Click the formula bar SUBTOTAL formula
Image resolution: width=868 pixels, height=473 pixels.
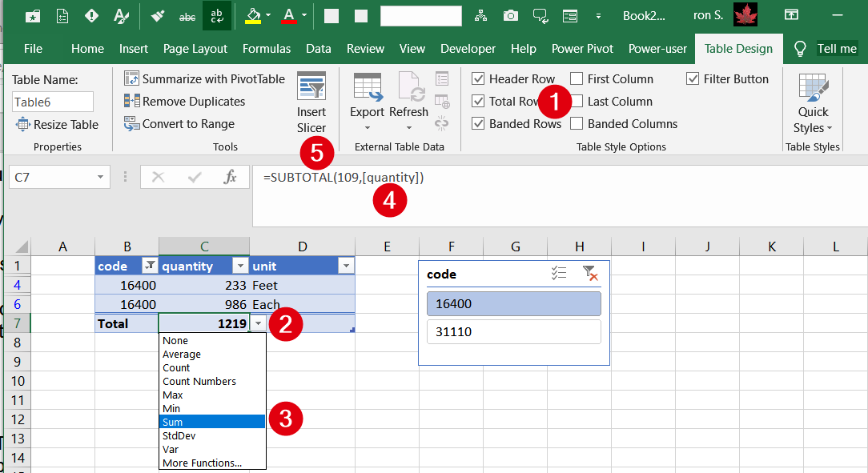(x=344, y=178)
